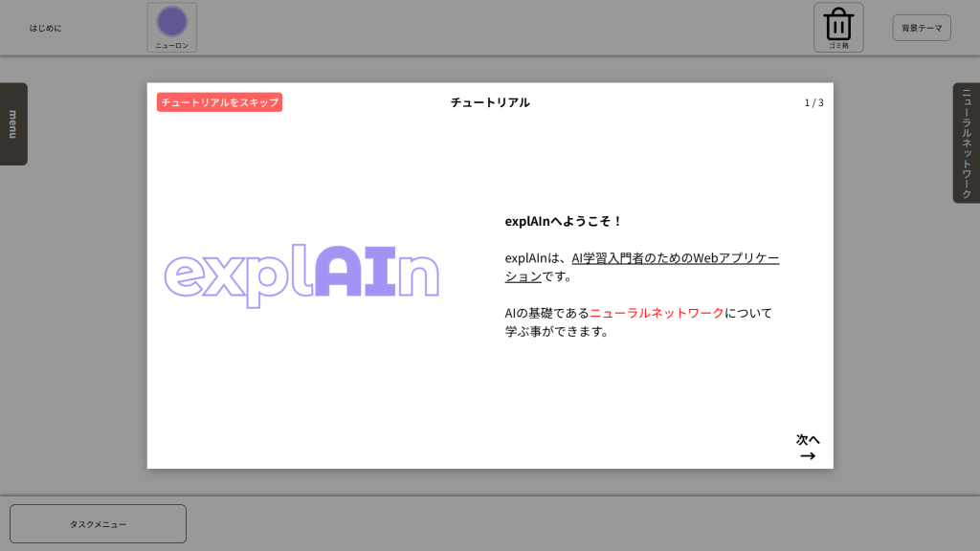
Task: Click the ニューロン label under the circle
Action: [x=171, y=45]
